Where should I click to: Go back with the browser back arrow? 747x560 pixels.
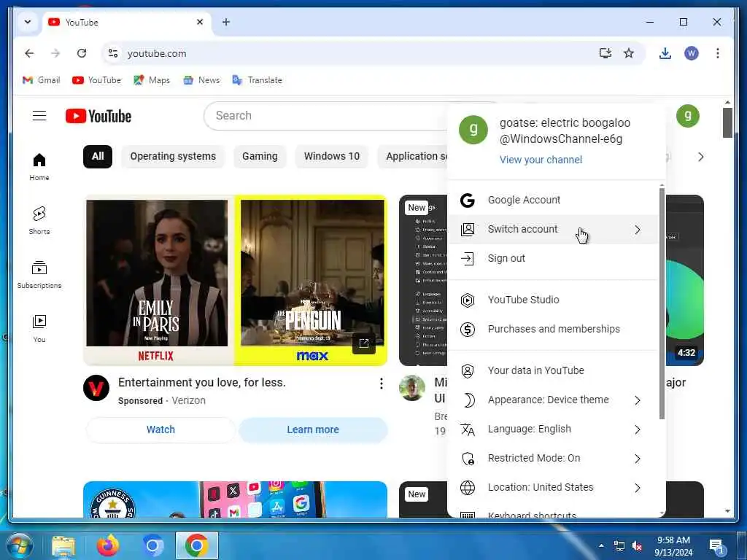tap(29, 53)
